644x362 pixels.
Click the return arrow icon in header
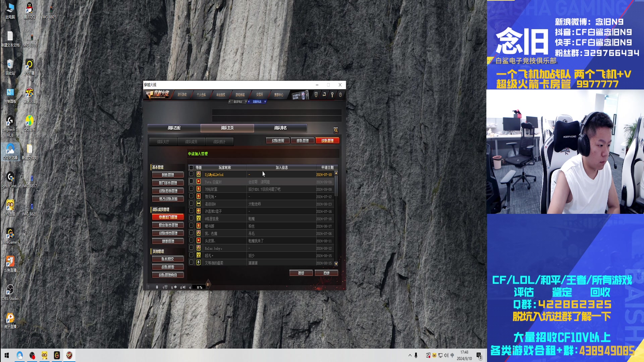pos(324,95)
